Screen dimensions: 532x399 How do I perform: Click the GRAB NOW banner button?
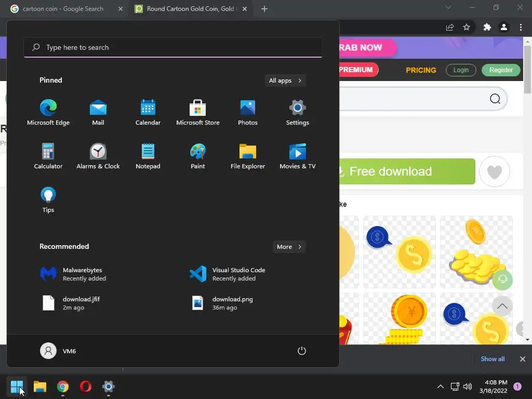pyautogui.click(x=368, y=47)
